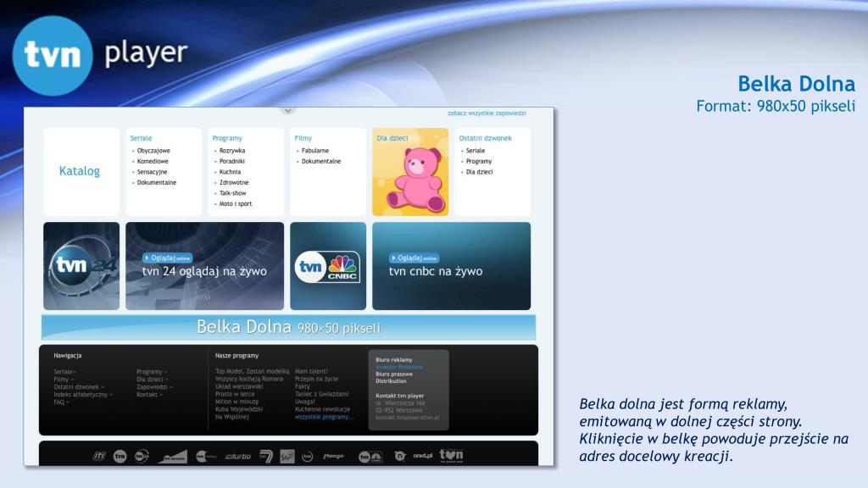The image size is (868, 488).
Task: Open the Dla dzieci category heading
Action: 392,138
